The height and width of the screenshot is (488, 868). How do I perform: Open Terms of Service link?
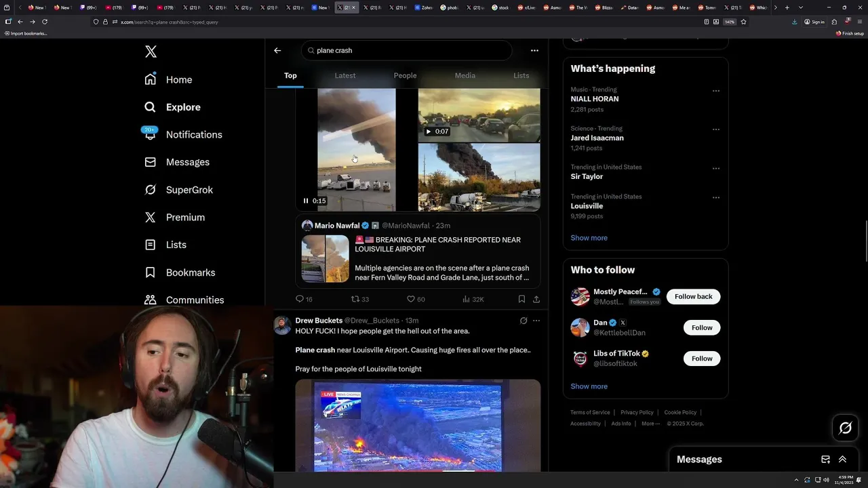[590, 412]
